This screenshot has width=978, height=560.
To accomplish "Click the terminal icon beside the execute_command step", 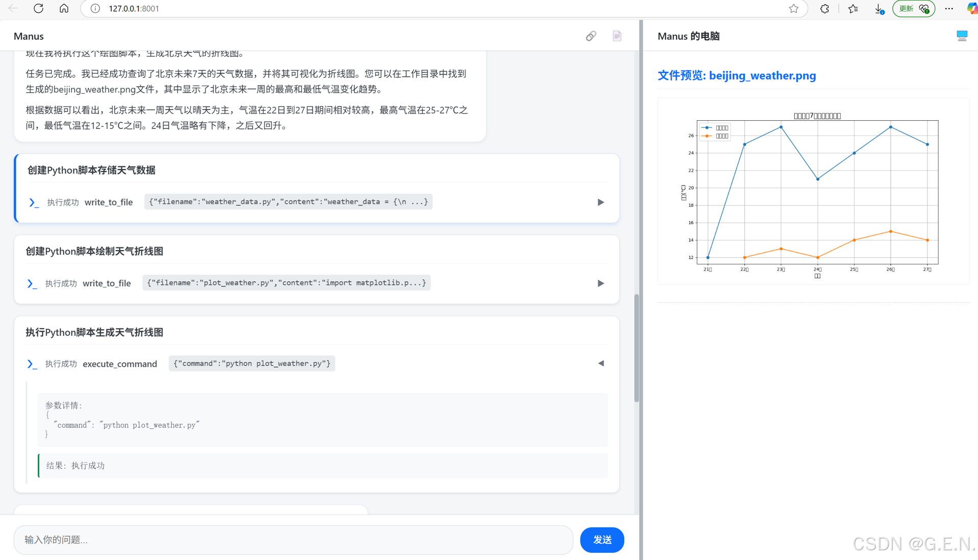I will tap(32, 364).
